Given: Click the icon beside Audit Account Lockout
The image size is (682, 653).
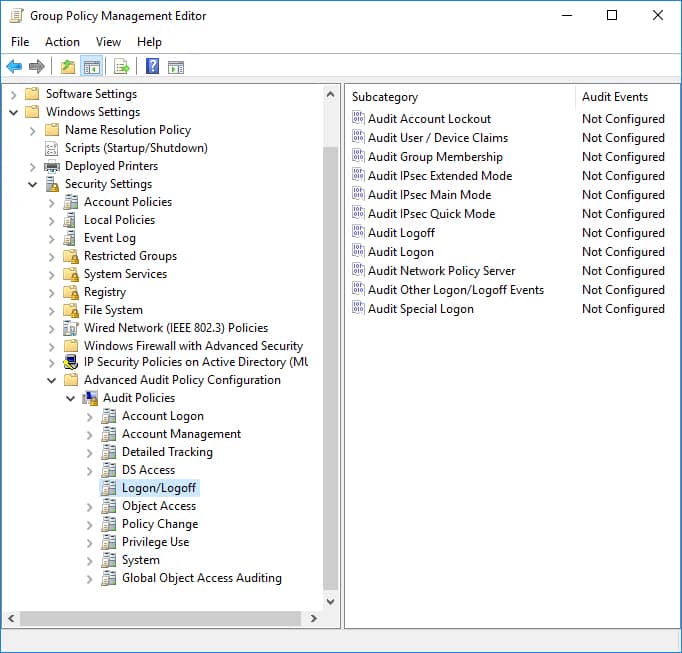Looking at the screenshot, I should (x=358, y=118).
